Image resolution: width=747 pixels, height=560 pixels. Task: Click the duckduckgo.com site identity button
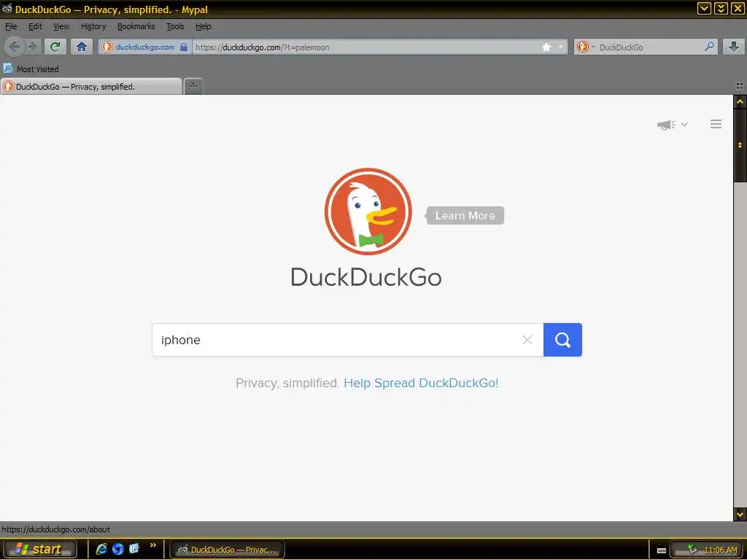[x=145, y=47]
